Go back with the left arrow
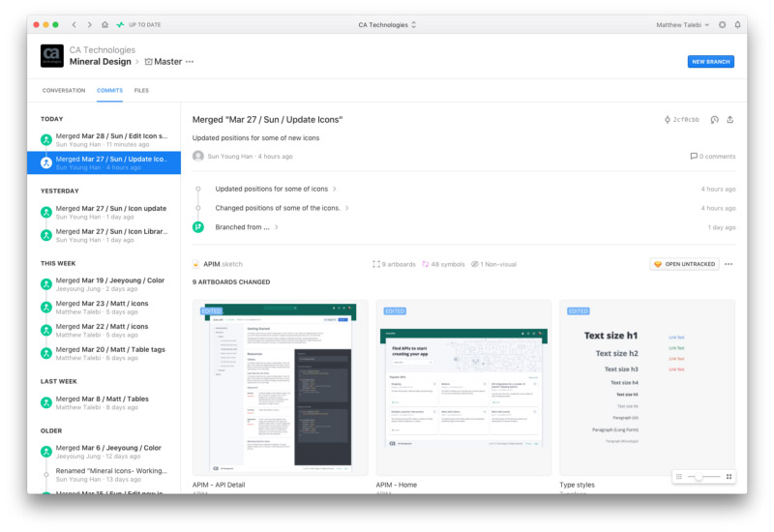This screenshot has height=532, width=774. pos(74,25)
